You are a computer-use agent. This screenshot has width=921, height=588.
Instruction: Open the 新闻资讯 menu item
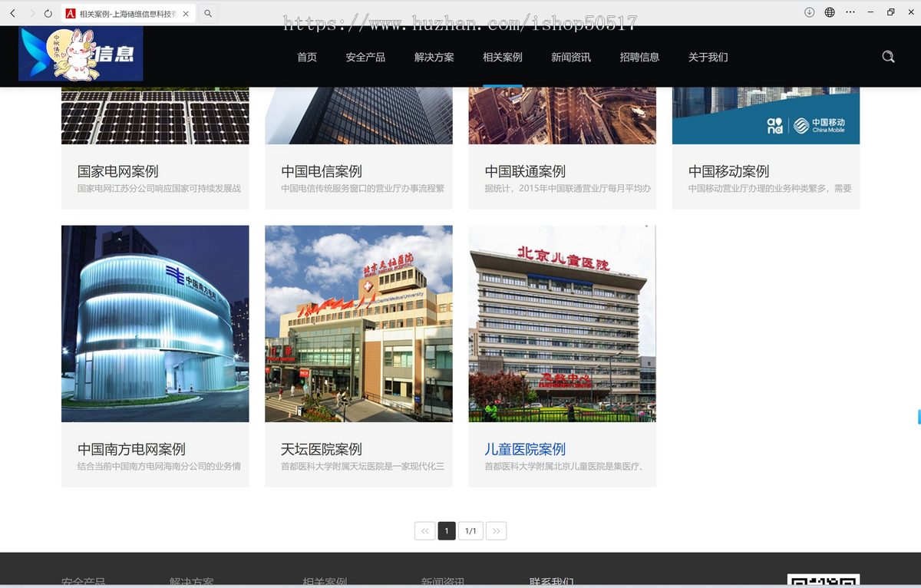click(x=571, y=57)
